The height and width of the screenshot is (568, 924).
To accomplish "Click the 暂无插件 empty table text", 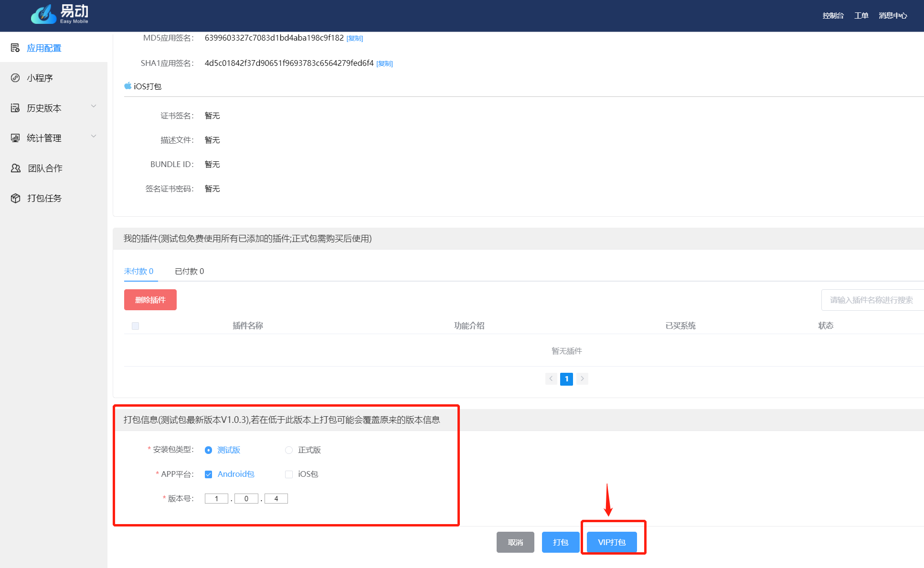I will tap(567, 351).
